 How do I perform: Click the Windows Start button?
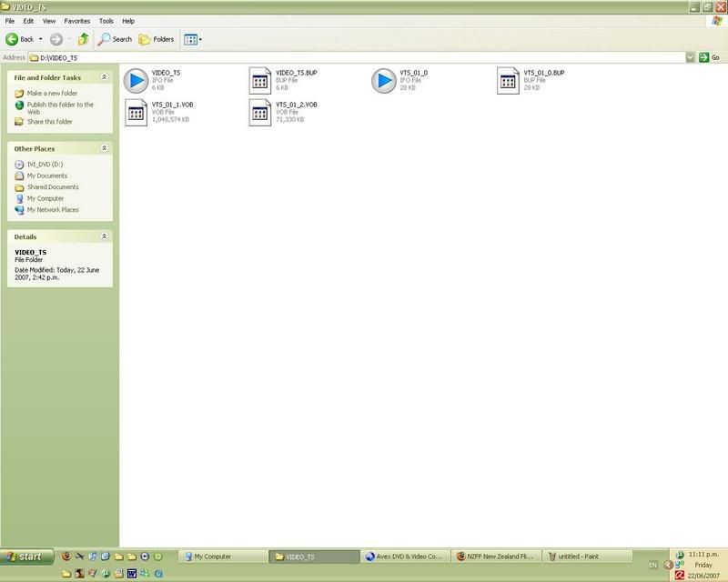pos(24,556)
